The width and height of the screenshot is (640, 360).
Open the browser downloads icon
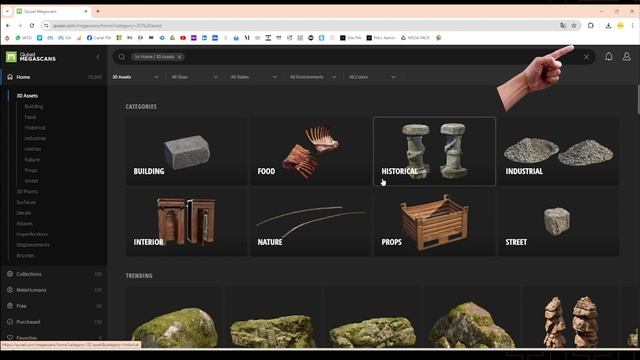pos(608,25)
